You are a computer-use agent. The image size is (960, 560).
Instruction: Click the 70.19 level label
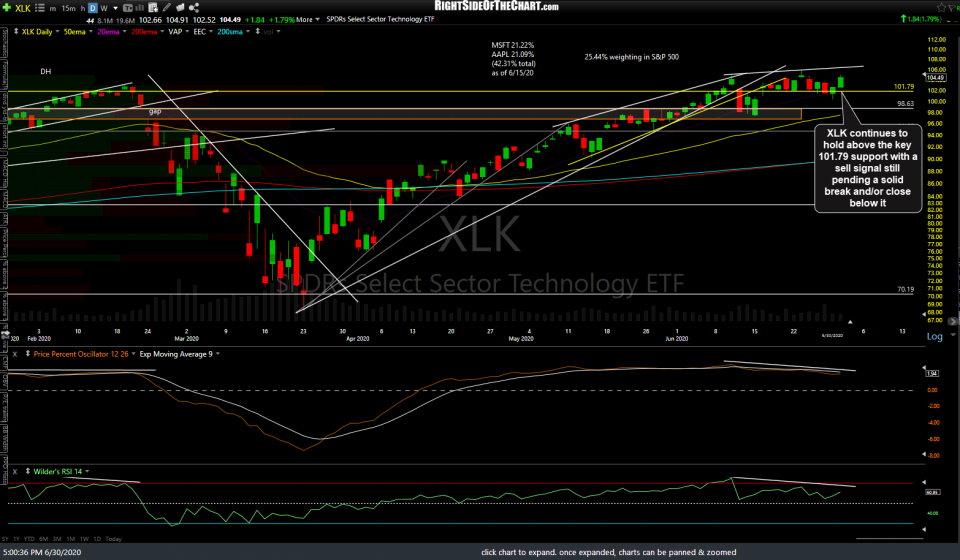(906, 289)
